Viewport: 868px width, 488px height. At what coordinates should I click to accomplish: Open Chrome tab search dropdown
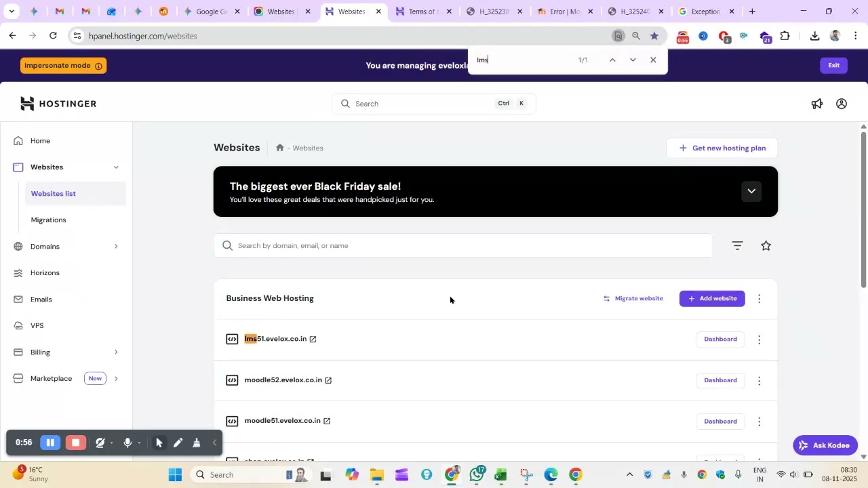(12, 12)
